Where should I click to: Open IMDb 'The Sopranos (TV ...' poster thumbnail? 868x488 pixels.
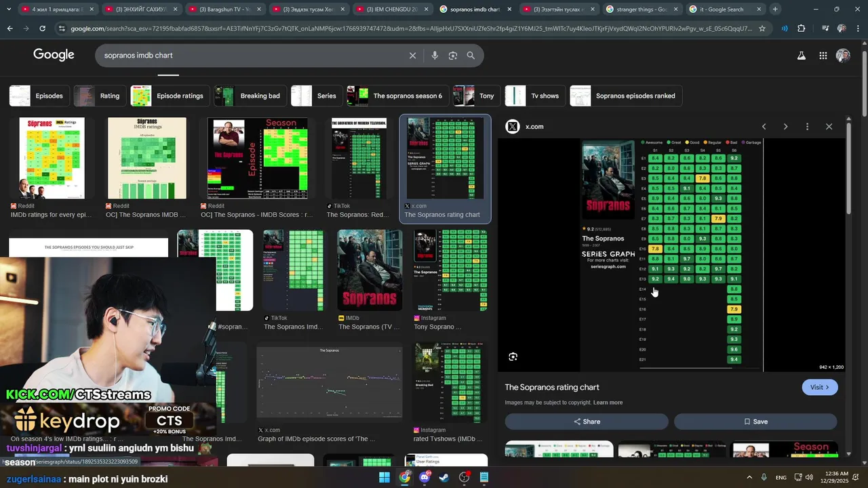click(370, 270)
